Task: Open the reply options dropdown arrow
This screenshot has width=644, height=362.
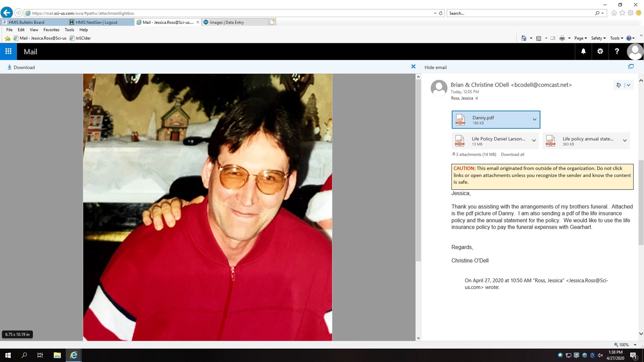Action: 629,85
